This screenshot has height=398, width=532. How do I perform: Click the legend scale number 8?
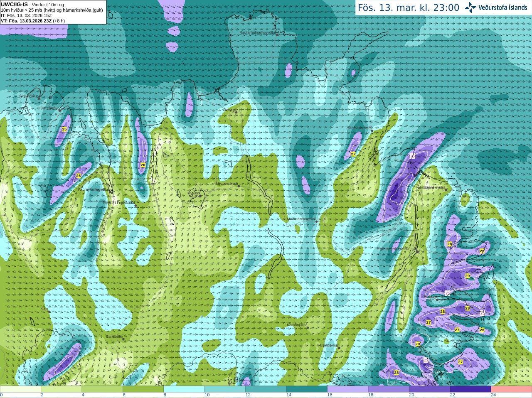[x=165, y=395]
